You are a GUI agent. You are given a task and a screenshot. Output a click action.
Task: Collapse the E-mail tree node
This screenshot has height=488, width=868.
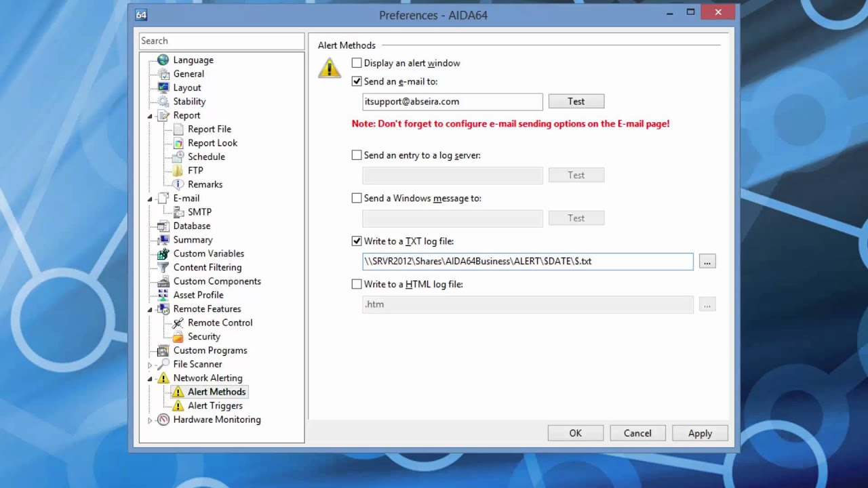pyautogui.click(x=151, y=199)
